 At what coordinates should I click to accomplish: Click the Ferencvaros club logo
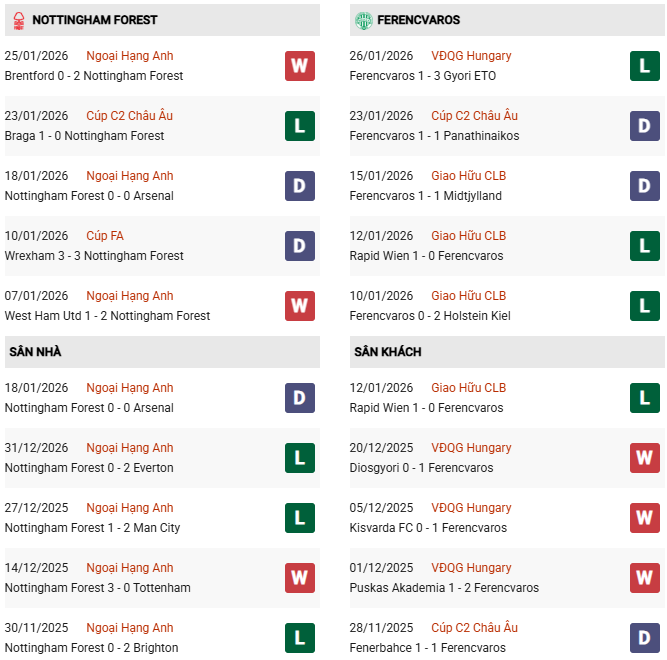point(364,20)
